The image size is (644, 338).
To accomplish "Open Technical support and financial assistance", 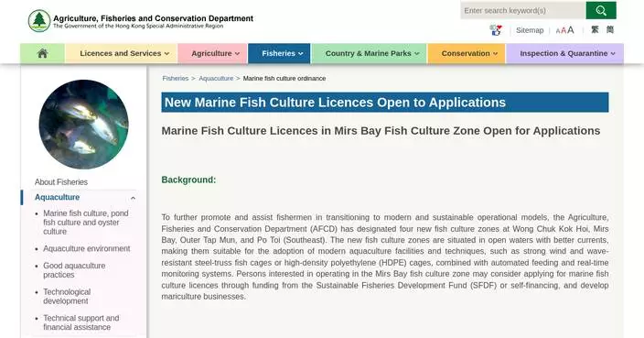I will pyautogui.click(x=81, y=322).
